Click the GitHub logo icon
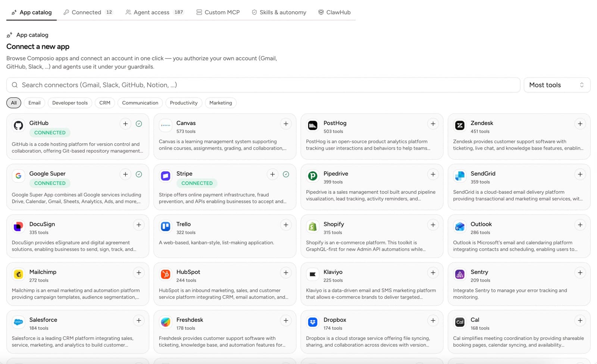Viewport: 597px width, 364px height. [18, 125]
